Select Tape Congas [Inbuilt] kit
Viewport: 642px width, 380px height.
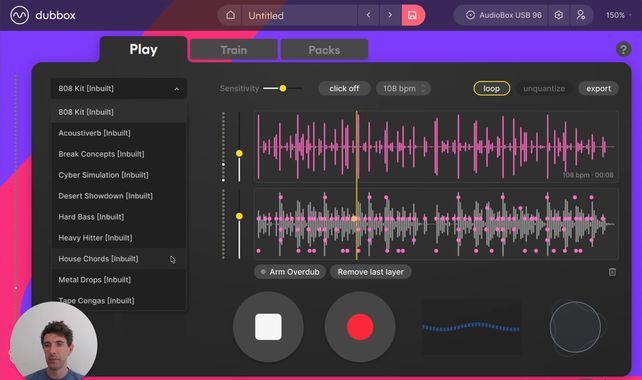coord(119,301)
